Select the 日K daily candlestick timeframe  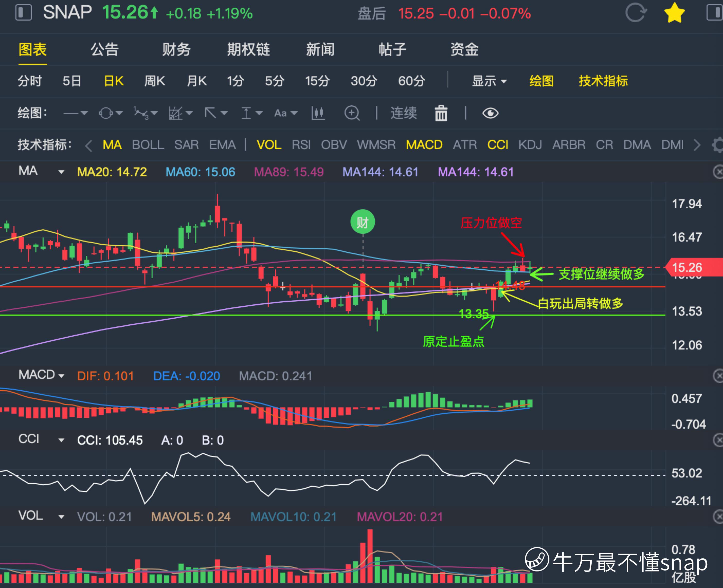(x=114, y=81)
